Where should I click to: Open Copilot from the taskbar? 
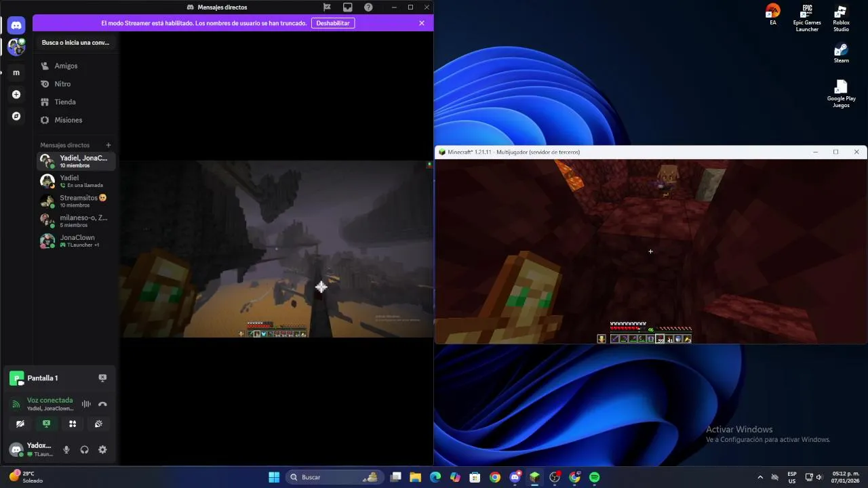[x=455, y=477]
